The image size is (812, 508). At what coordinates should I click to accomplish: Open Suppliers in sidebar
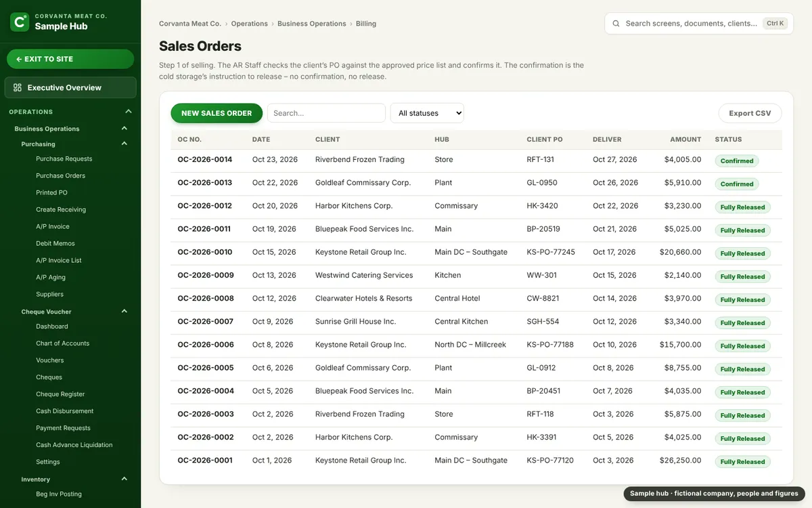pos(49,294)
